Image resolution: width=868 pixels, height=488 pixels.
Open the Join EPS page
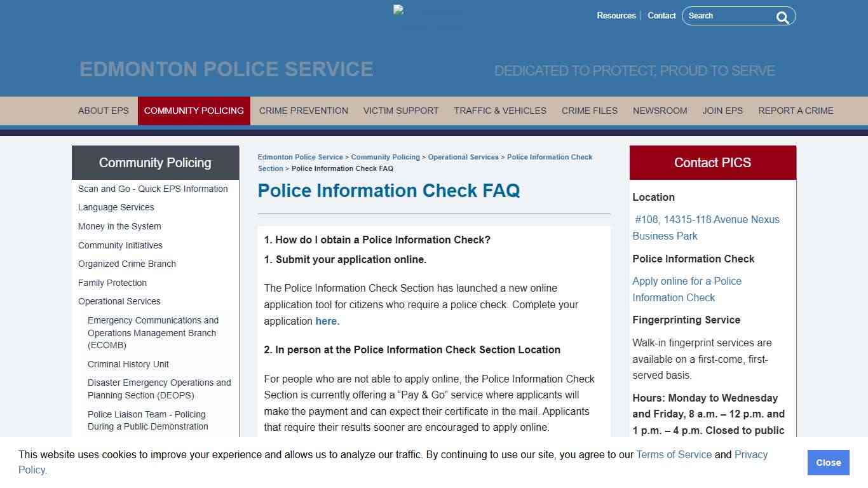coord(722,111)
